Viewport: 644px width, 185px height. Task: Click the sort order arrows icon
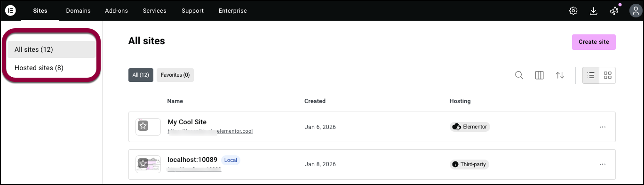point(560,75)
